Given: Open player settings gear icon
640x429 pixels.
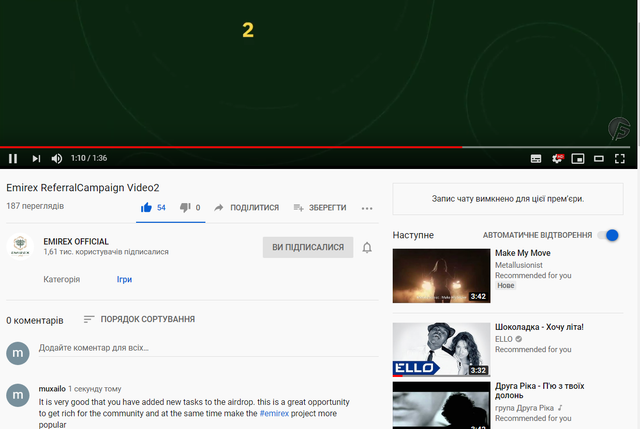Looking at the screenshot, I should click(x=557, y=158).
